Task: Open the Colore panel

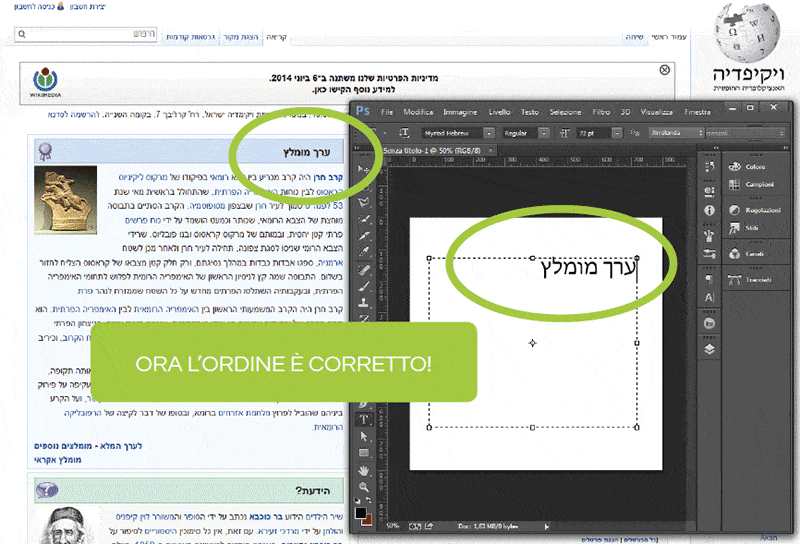Action: pyautogui.click(x=752, y=166)
